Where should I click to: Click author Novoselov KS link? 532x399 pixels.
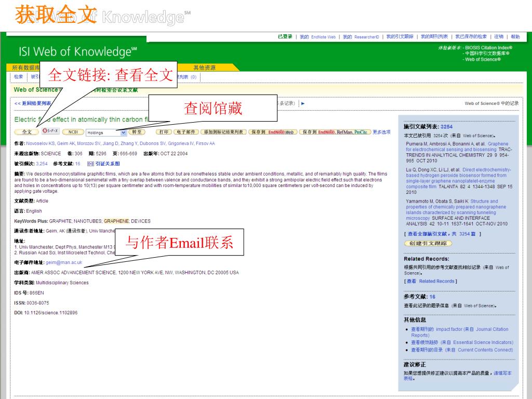41,143
